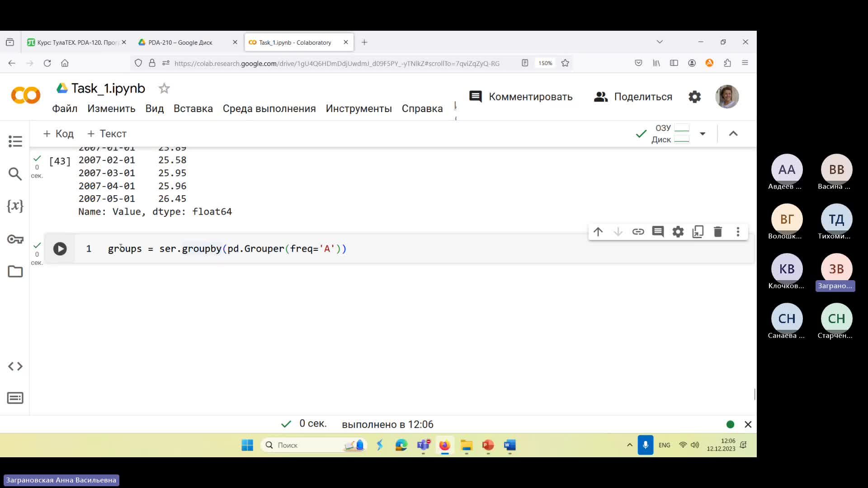Go to the browser home page
This screenshot has height=488, width=868.
click(65, 63)
